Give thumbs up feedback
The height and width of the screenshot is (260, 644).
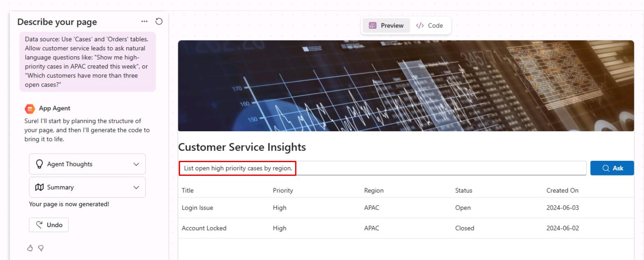[x=30, y=248]
